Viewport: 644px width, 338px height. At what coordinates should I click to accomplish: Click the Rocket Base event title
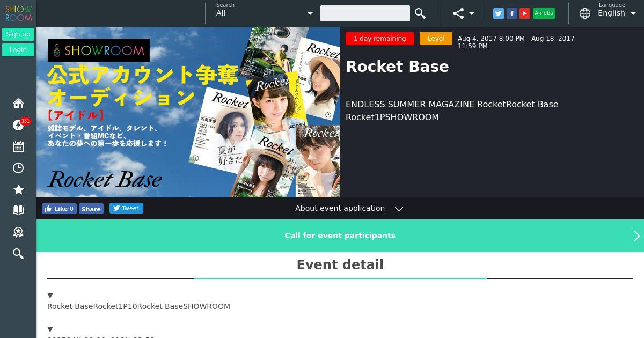397,67
